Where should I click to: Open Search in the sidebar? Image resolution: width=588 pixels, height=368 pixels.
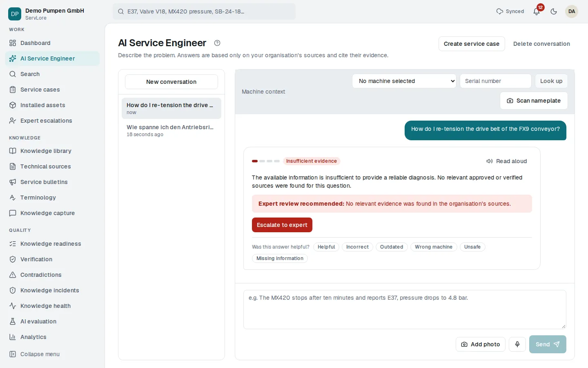(x=52, y=74)
